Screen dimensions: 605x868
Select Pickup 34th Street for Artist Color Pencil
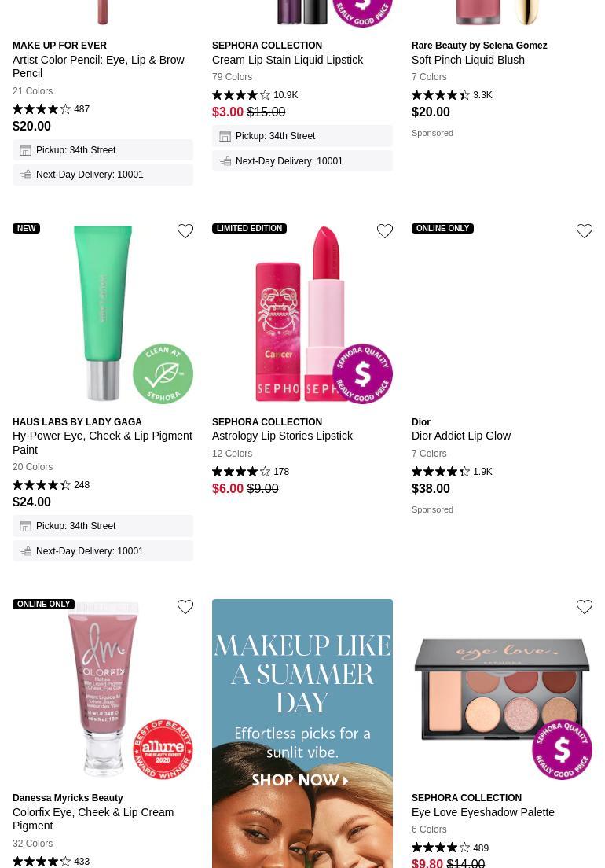pos(103,150)
